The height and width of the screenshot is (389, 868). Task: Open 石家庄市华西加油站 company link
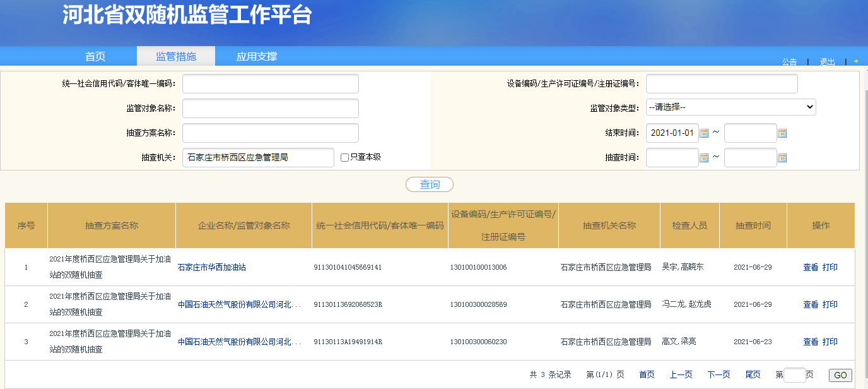[212, 268]
